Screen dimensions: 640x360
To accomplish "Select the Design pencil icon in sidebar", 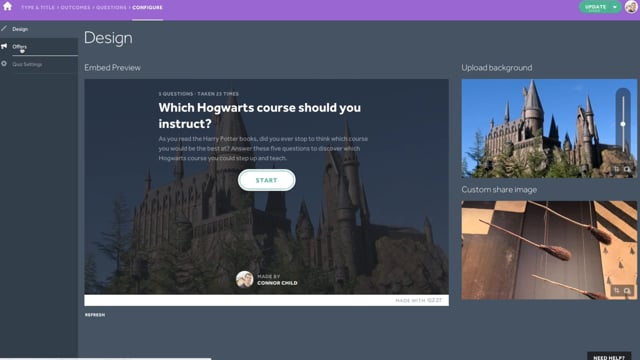I will coord(4,29).
